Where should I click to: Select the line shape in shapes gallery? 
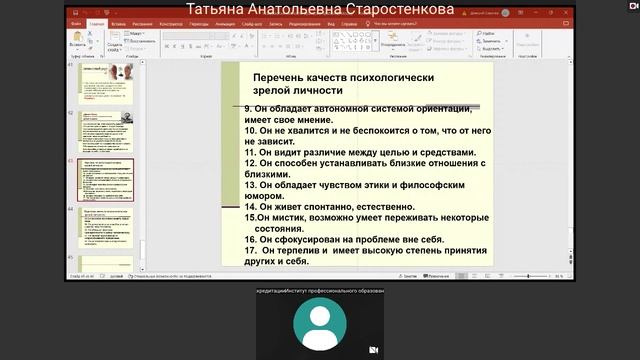pyautogui.click(x=342, y=35)
